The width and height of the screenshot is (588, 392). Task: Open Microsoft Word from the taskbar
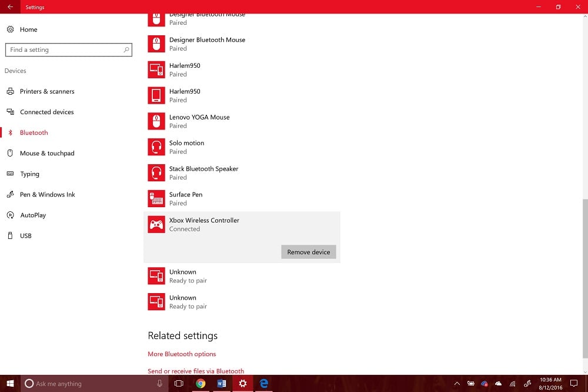pos(222,383)
